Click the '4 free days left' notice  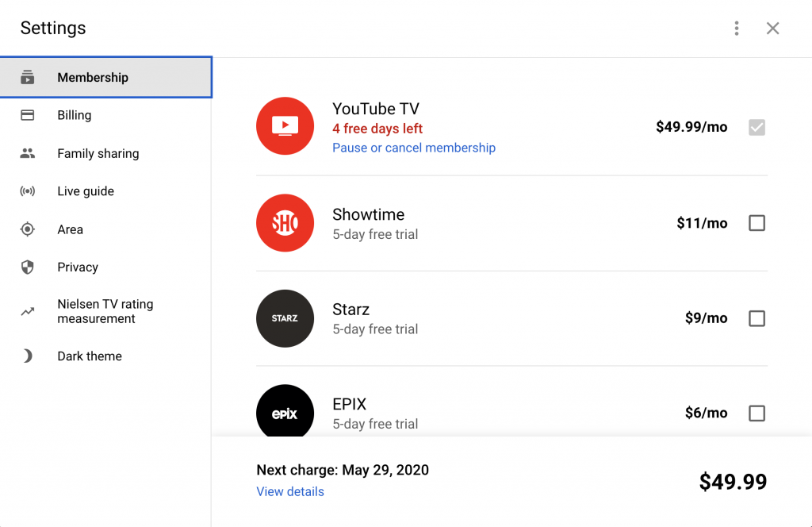point(377,129)
